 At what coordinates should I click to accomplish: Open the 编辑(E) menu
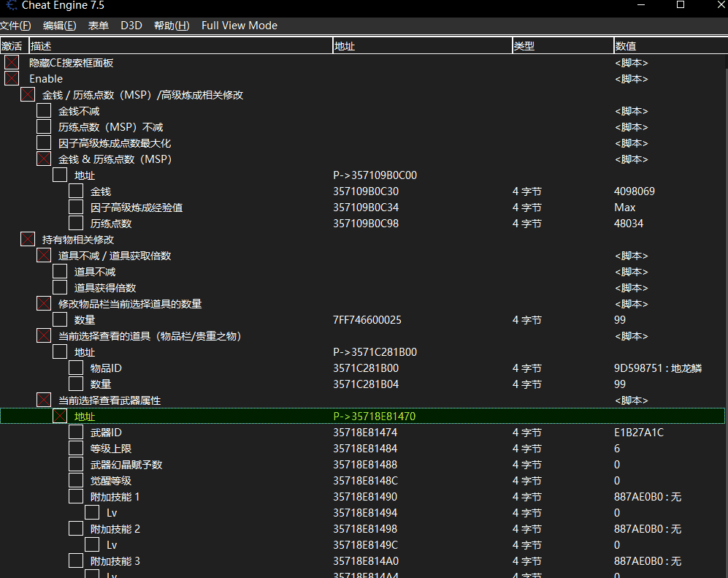(x=59, y=26)
